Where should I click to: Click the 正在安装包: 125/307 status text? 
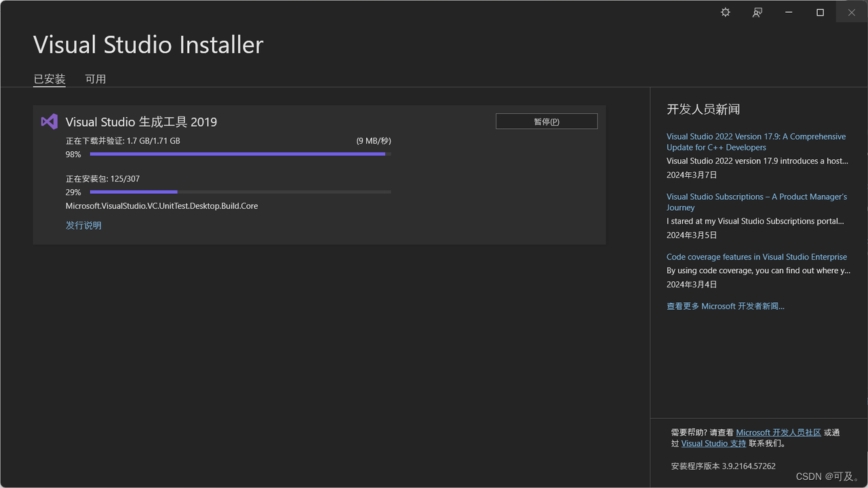point(102,179)
